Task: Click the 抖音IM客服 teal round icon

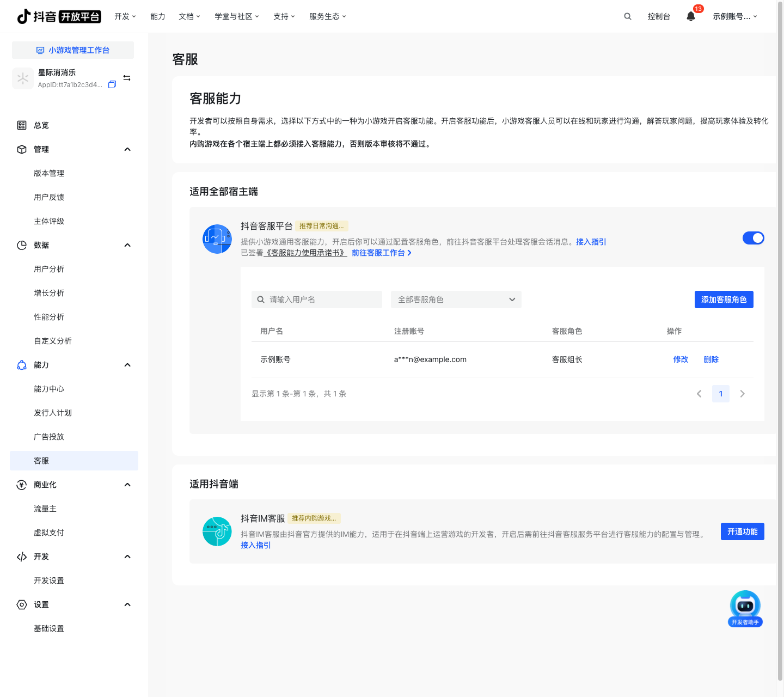Action: (x=217, y=531)
